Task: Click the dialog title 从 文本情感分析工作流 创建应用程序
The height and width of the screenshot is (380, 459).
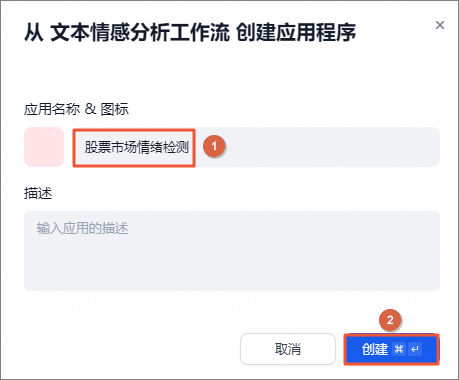Action: pos(190,32)
